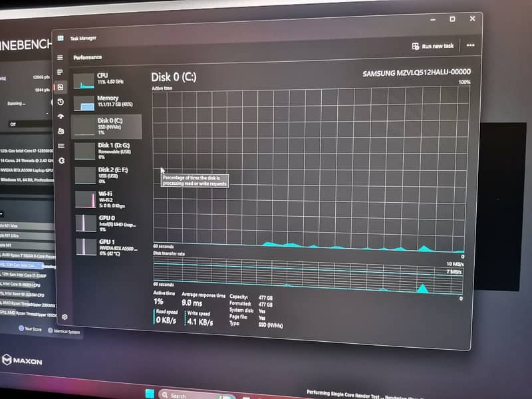Screen dimensions: 532x399
Task: Select Disk 2 (E: F:) USB drive
Action: tap(108, 174)
